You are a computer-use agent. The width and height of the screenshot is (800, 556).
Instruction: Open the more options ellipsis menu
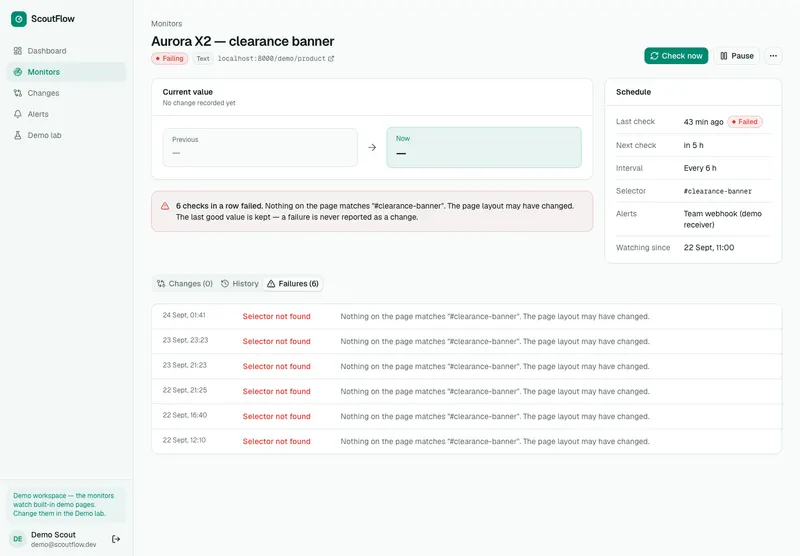773,56
